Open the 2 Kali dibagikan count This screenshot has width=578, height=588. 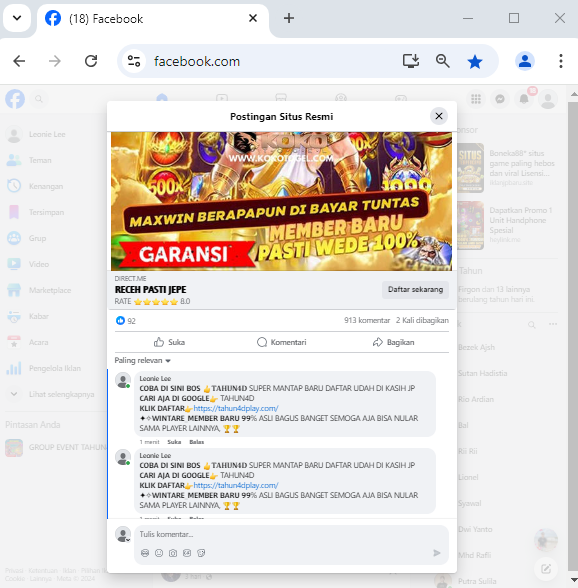click(422, 320)
